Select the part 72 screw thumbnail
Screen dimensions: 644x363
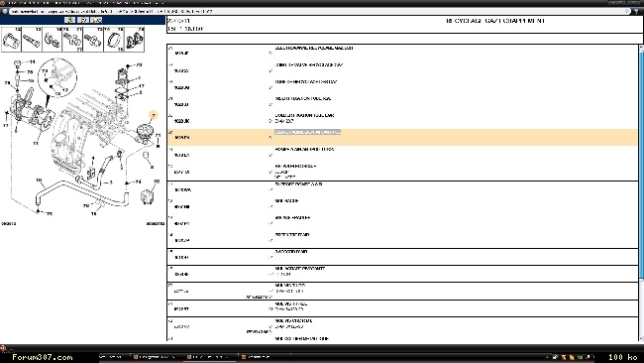pos(93,40)
